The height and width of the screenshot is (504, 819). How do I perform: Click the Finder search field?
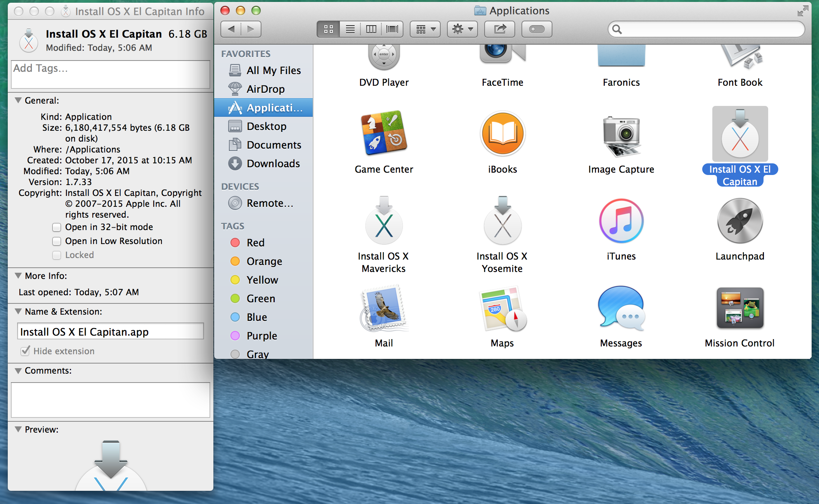pyautogui.click(x=710, y=29)
